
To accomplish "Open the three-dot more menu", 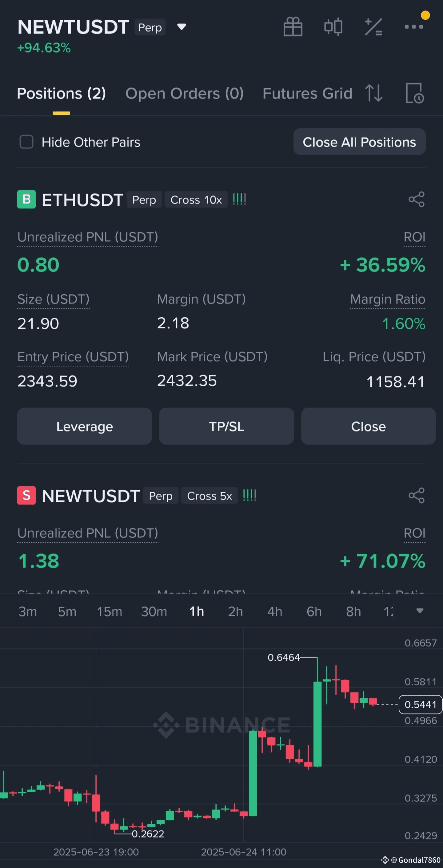I will tap(414, 26).
